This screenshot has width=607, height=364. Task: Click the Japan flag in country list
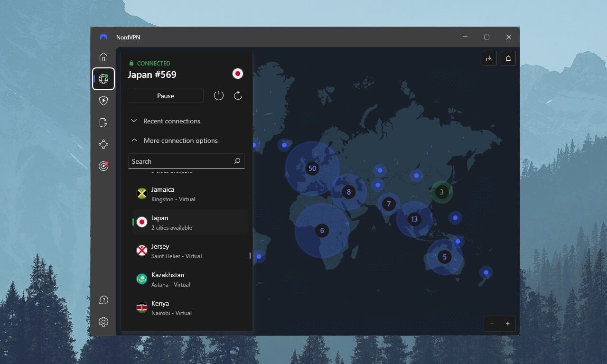(141, 222)
